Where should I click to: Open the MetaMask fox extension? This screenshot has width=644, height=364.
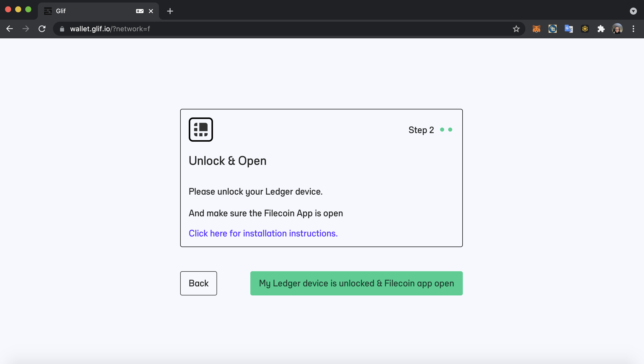pos(536,29)
